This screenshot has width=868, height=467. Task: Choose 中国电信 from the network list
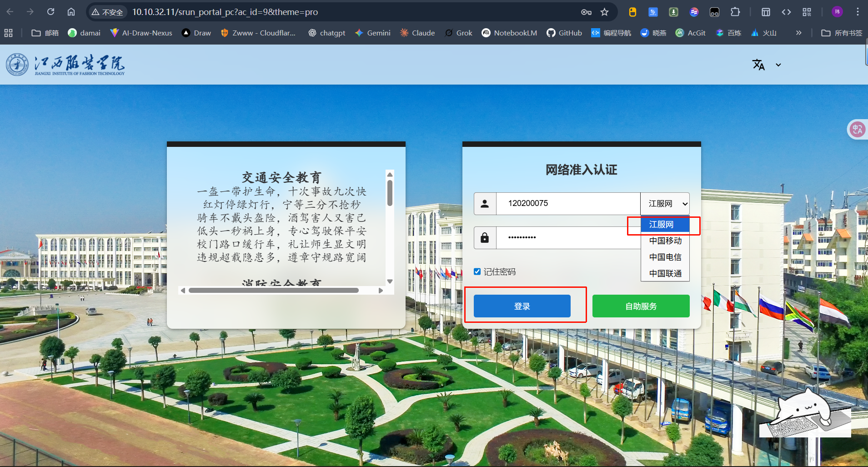pyautogui.click(x=665, y=257)
